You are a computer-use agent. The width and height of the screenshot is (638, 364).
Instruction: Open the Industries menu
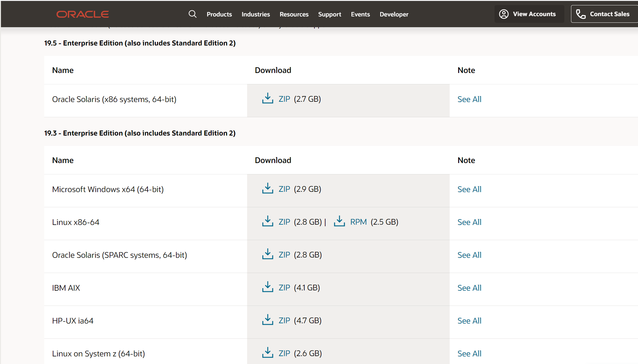click(256, 14)
